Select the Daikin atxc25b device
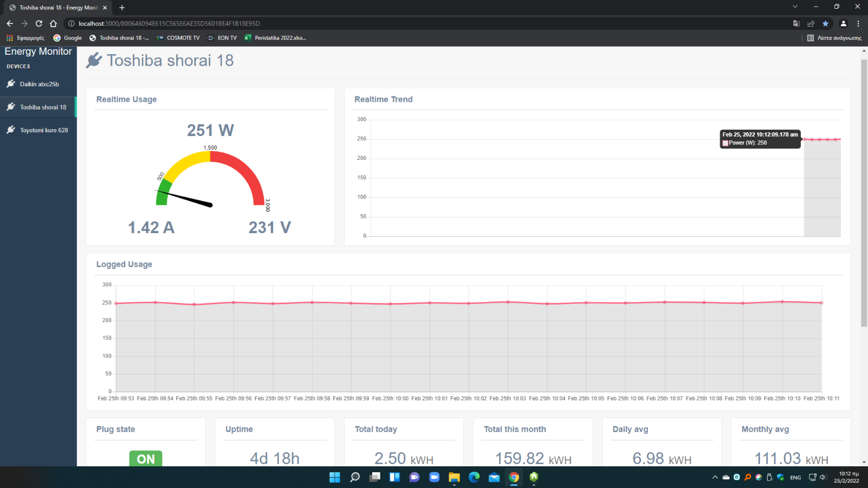This screenshot has width=868, height=488. pyautogui.click(x=38, y=84)
